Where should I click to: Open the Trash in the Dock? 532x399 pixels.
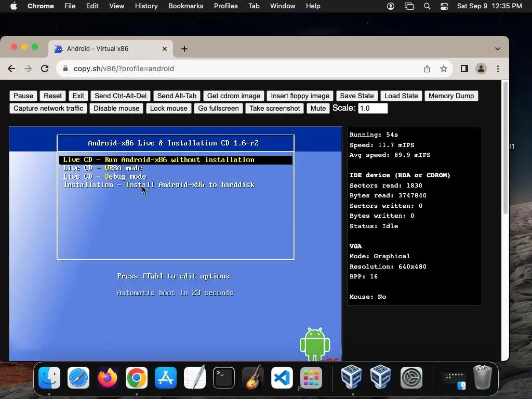coord(483,377)
